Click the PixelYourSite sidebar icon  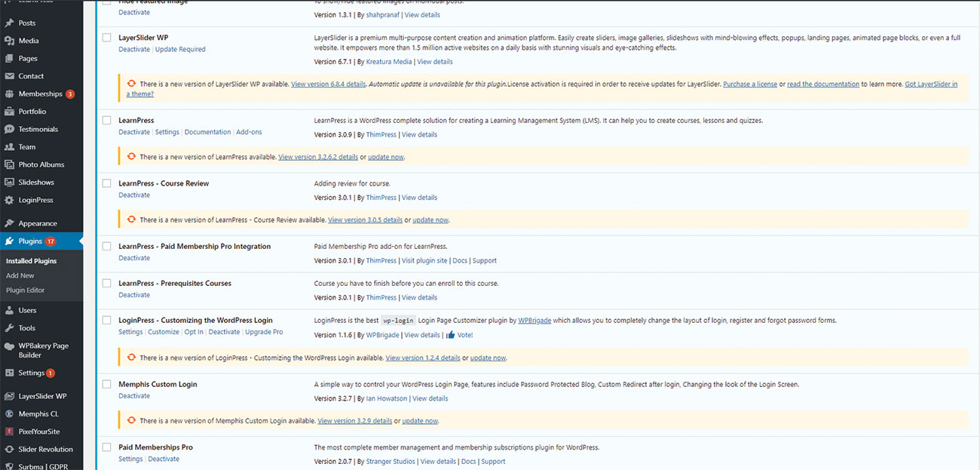pyautogui.click(x=9, y=432)
